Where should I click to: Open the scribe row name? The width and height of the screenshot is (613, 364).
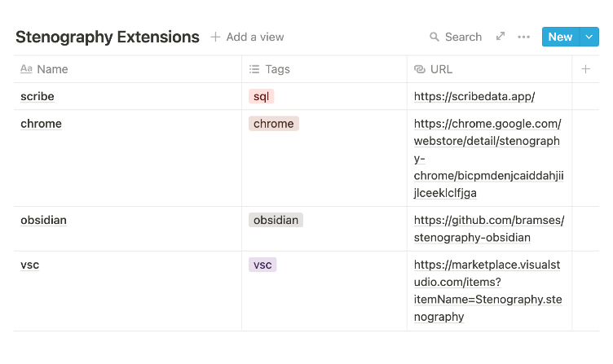click(x=37, y=96)
